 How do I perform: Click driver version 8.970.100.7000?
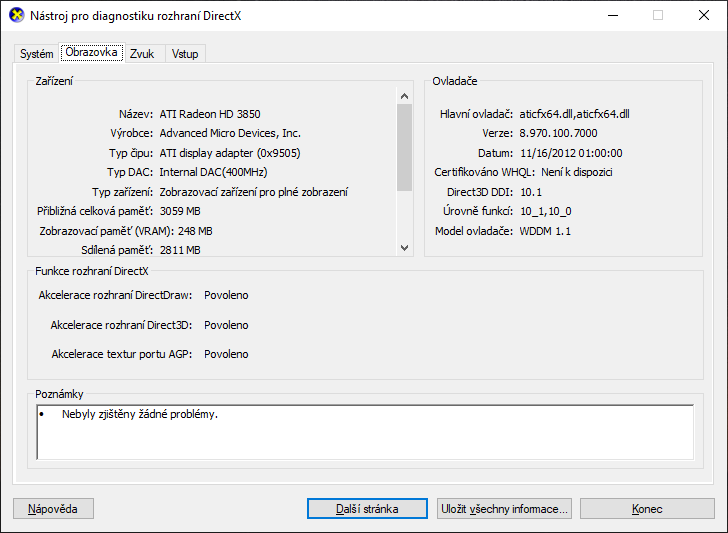(x=558, y=133)
